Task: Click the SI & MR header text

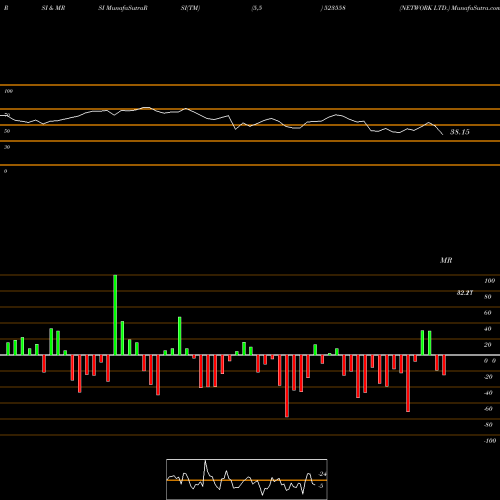Action: (53, 8)
